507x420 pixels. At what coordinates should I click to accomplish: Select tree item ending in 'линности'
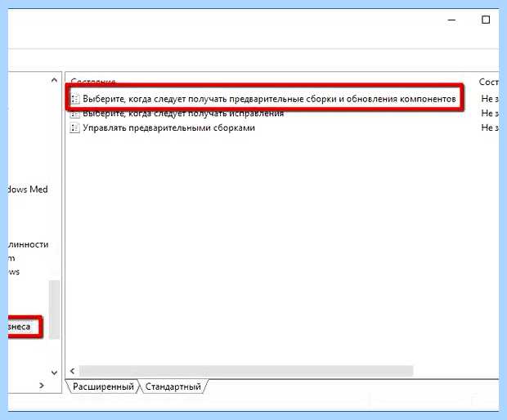click(x=29, y=244)
